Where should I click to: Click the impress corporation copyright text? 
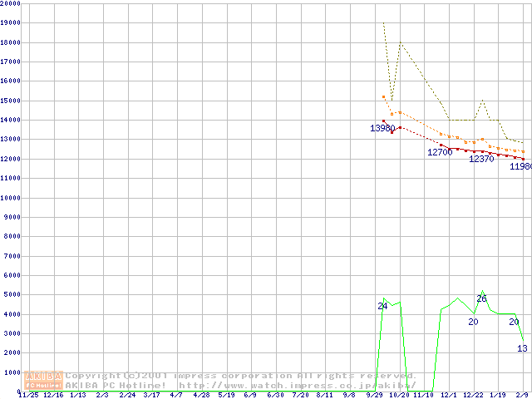pos(241,376)
